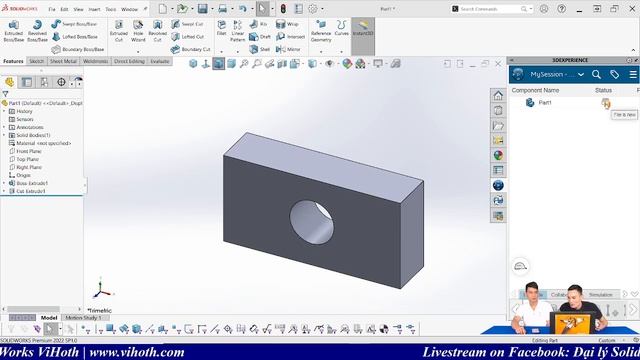Click the Print toolbar icon
The width and height of the screenshot is (640, 360).
[x=222, y=9]
